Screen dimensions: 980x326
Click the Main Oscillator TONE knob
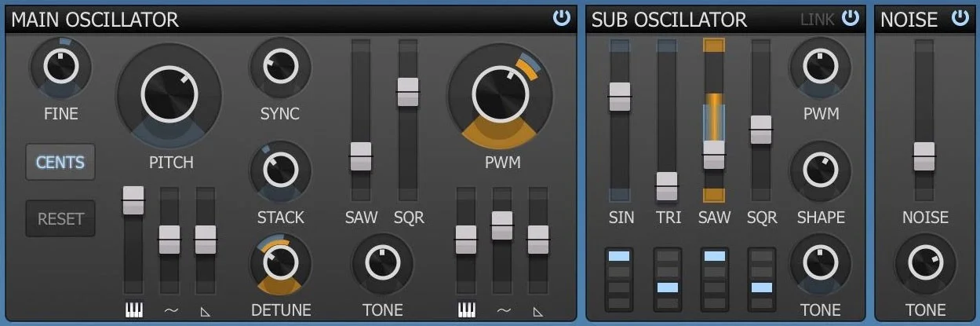(x=382, y=264)
